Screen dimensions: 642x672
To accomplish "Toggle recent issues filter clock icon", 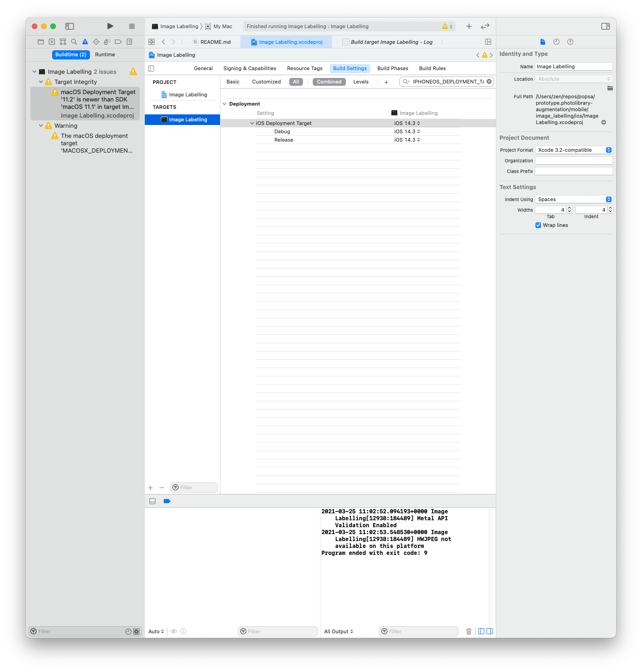I will pyautogui.click(x=128, y=631).
